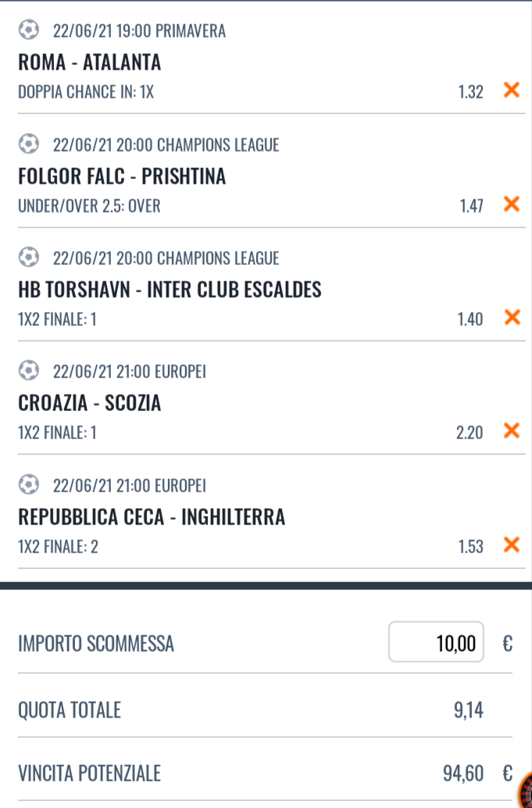
Task: Click soccer ball icon above Croazia - Scozia
Action: (29, 372)
